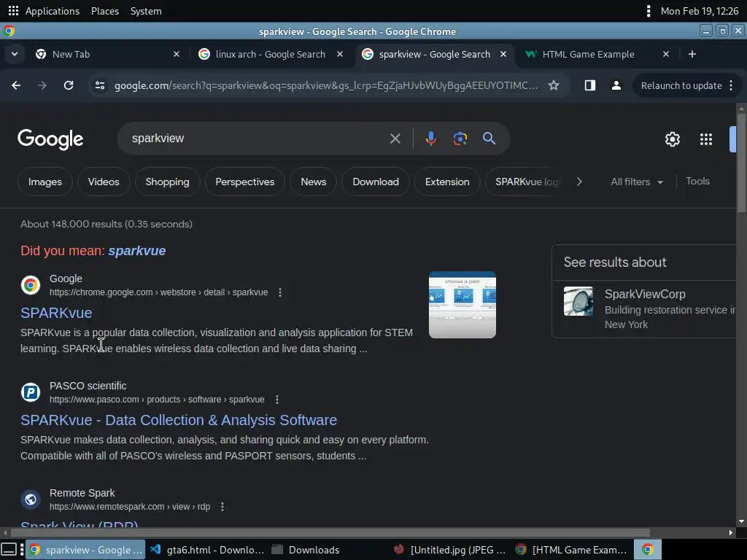Image resolution: width=747 pixels, height=560 pixels.
Task: Open the tab search dropdown
Action: [15, 54]
